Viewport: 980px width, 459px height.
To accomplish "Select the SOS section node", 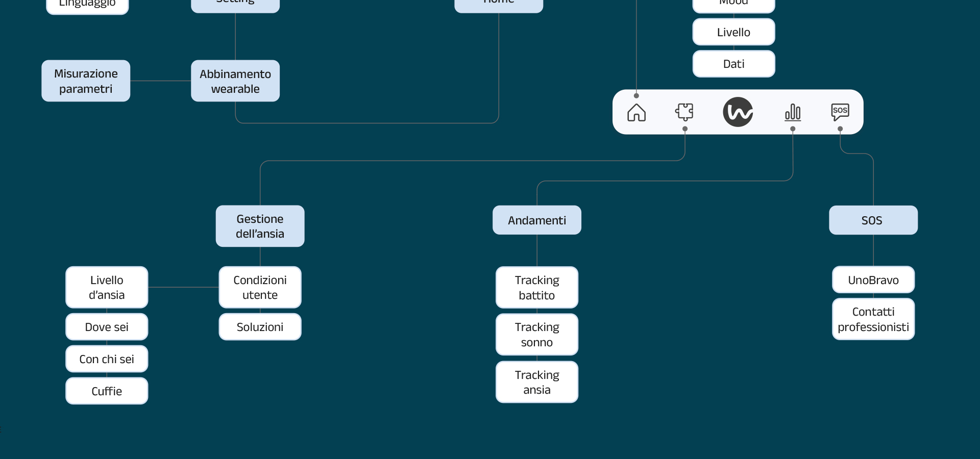I will pyautogui.click(x=873, y=220).
